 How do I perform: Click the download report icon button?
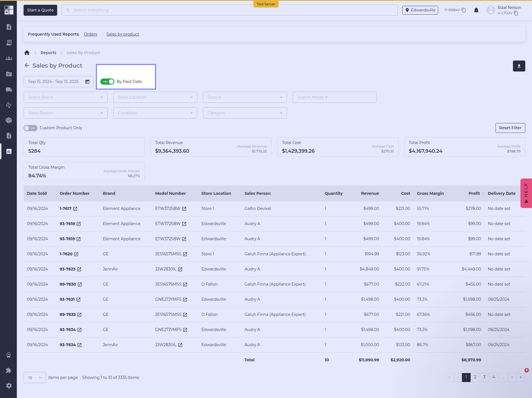519,66
